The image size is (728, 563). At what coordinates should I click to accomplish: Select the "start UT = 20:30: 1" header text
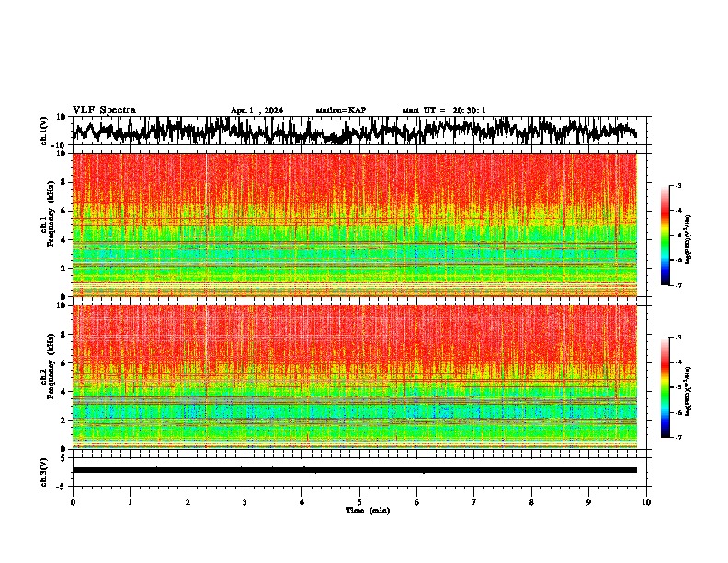444,110
